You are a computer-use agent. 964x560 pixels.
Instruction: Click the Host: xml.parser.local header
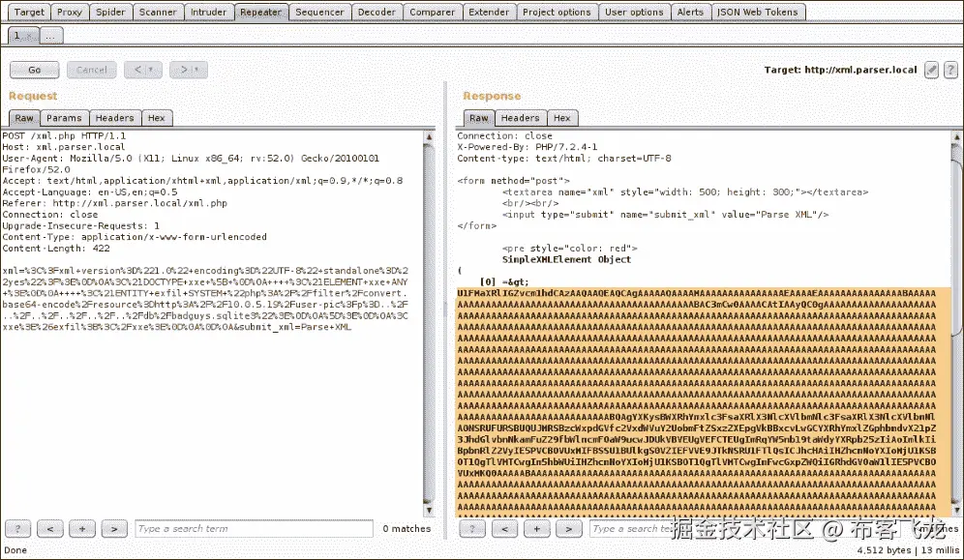(63, 147)
